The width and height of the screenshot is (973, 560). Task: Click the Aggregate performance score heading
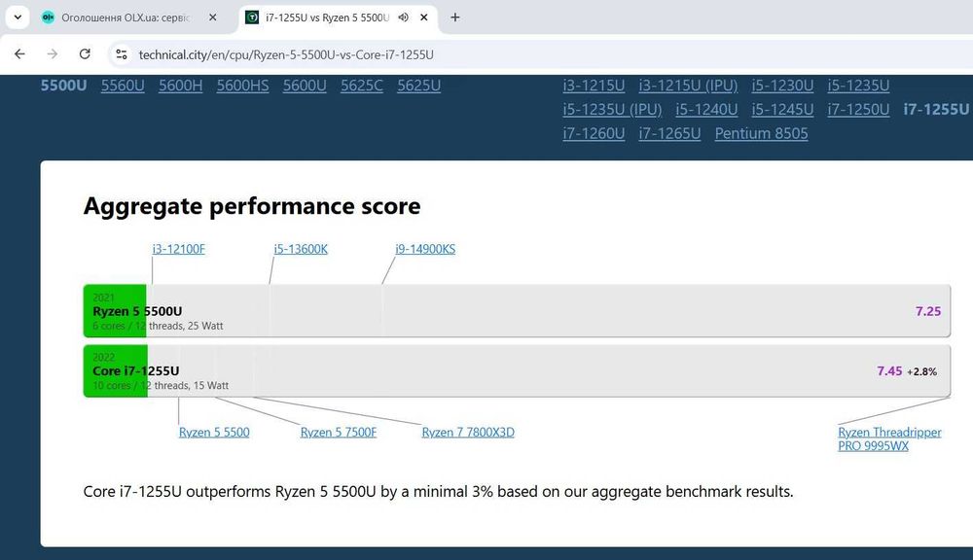click(252, 206)
